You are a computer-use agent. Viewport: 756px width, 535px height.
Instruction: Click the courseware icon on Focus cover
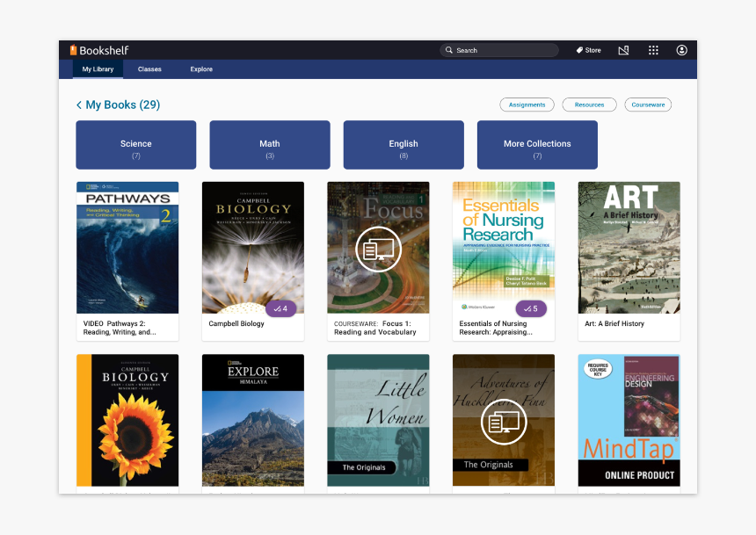[x=379, y=249]
